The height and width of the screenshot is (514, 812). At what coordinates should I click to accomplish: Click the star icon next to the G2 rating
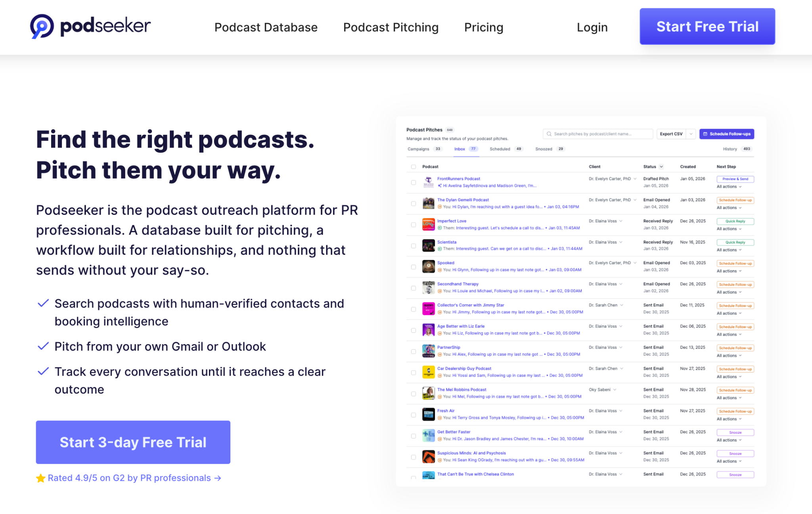coord(41,478)
